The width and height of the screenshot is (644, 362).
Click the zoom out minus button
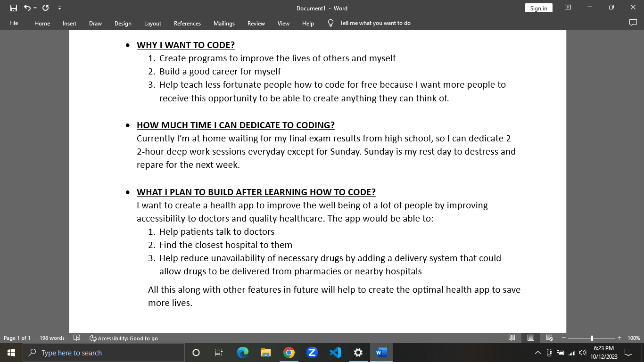coord(564,338)
